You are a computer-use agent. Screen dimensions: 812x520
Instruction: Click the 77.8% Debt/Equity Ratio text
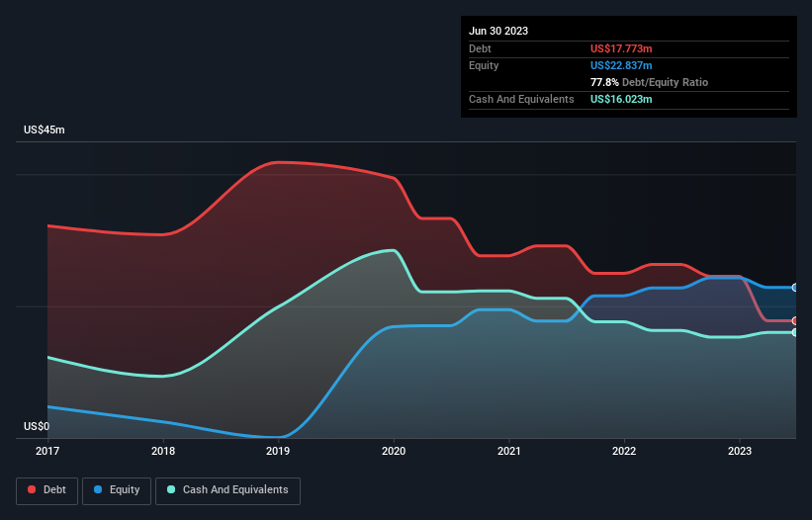pyautogui.click(x=649, y=82)
